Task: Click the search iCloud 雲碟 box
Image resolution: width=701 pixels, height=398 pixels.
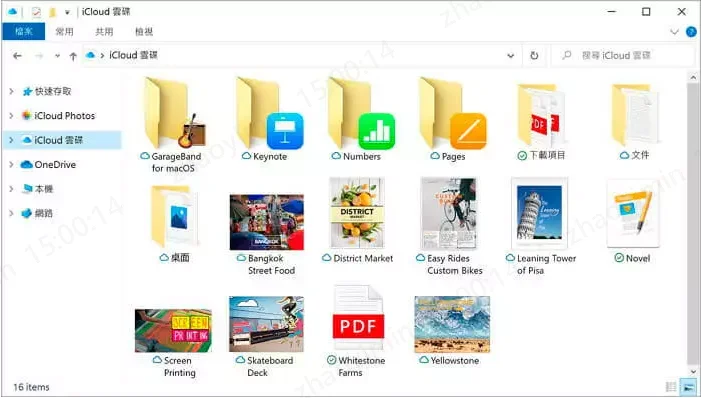Action: pos(622,55)
